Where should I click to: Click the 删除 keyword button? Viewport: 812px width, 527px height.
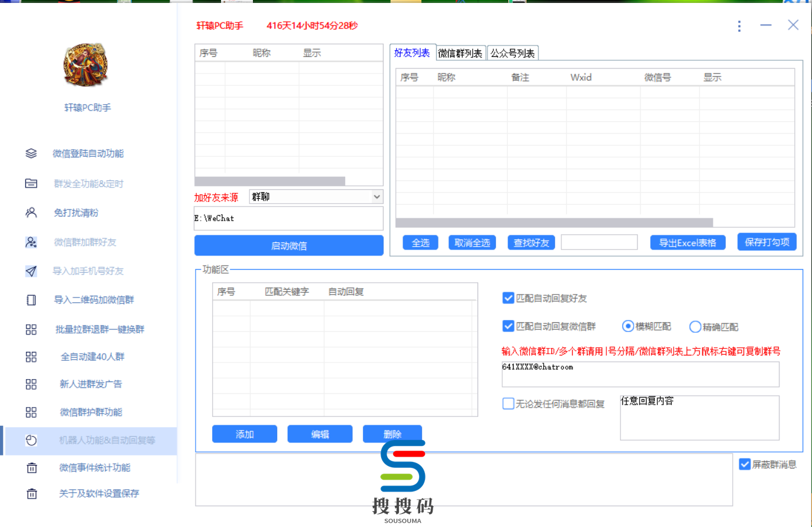tap(392, 434)
